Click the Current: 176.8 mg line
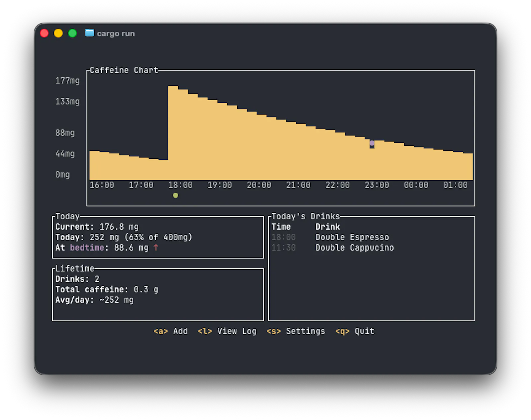 tap(97, 227)
